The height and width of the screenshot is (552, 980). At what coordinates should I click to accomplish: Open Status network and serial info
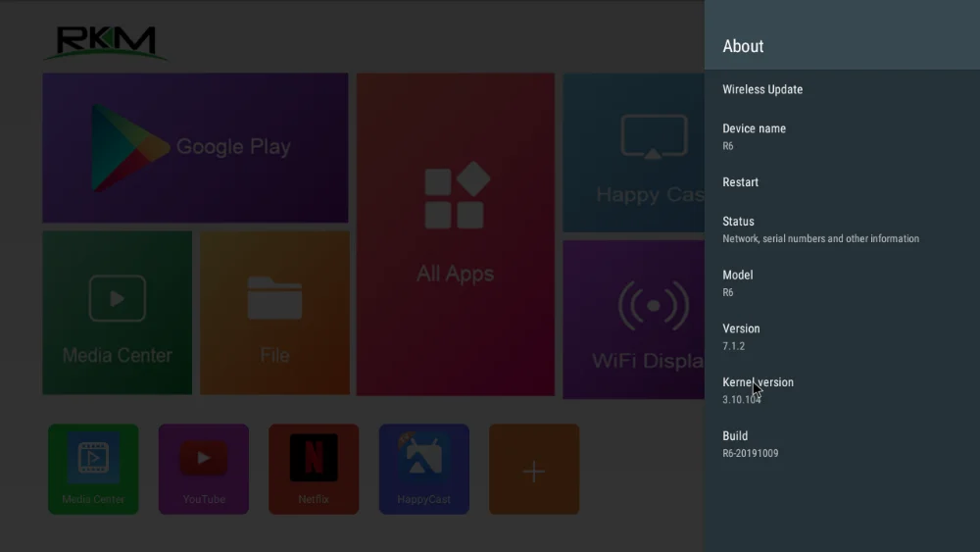pos(842,229)
